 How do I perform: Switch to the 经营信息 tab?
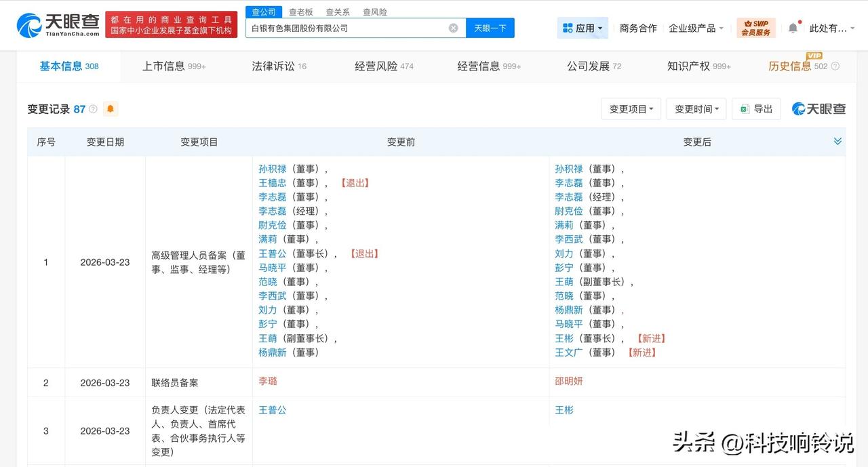click(x=489, y=66)
